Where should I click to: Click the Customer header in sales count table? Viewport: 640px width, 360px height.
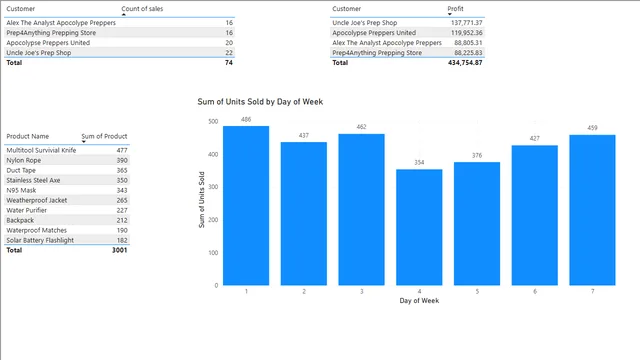pos(20,9)
